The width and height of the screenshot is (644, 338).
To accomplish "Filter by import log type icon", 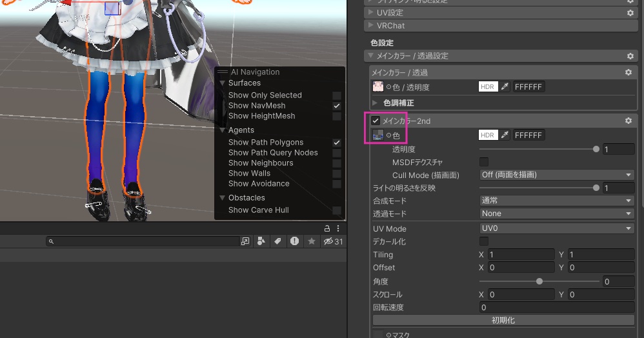I will [294, 241].
